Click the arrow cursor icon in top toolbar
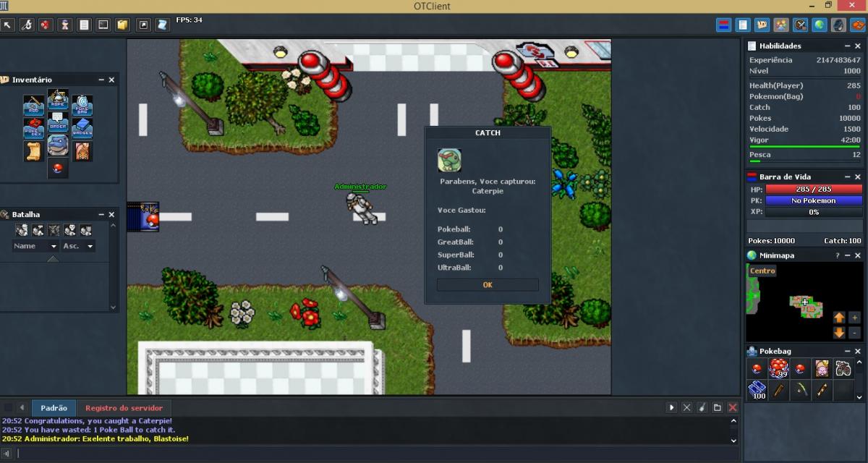This screenshot has height=463, width=868. tap(8, 25)
